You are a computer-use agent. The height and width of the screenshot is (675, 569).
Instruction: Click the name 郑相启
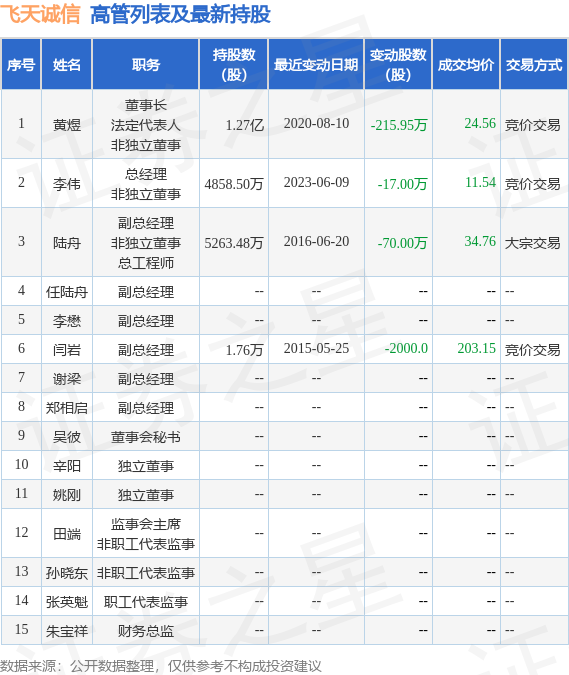click(x=67, y=408)
